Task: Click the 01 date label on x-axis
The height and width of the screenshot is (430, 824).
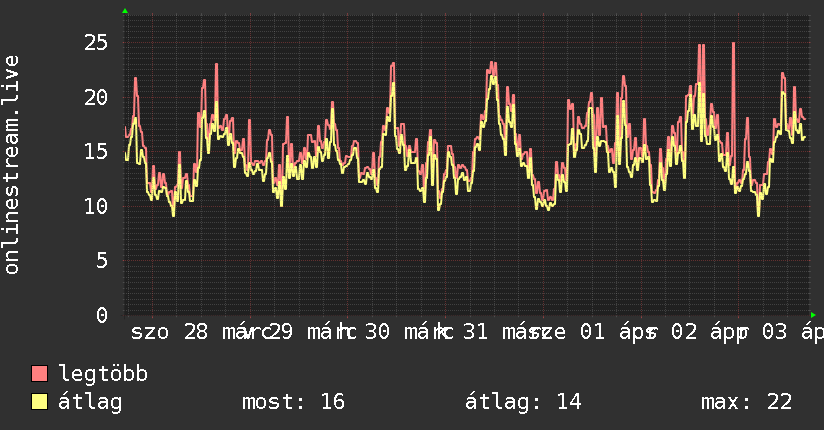Action: tap(592, 332)
